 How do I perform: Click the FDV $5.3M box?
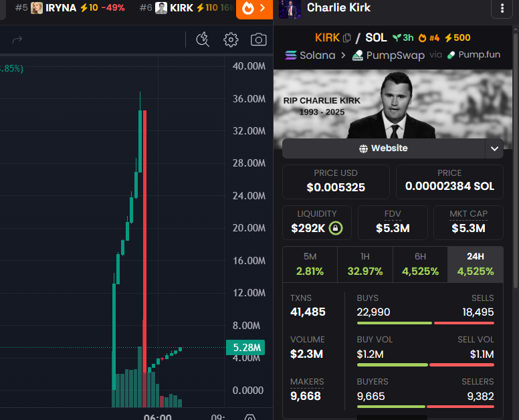[x=393, y=223]
